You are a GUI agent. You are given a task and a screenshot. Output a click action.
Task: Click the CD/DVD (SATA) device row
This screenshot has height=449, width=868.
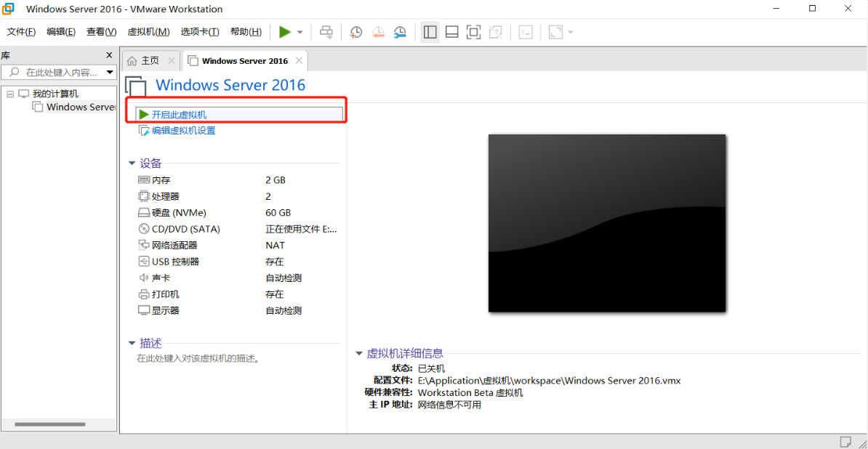238,229
